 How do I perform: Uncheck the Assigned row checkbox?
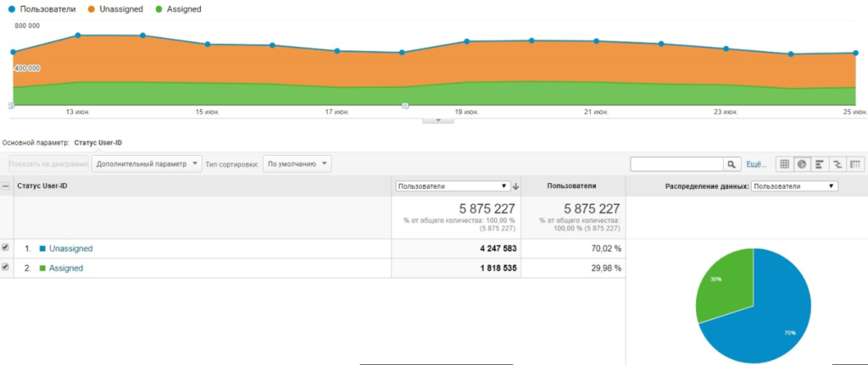(6, 267)
